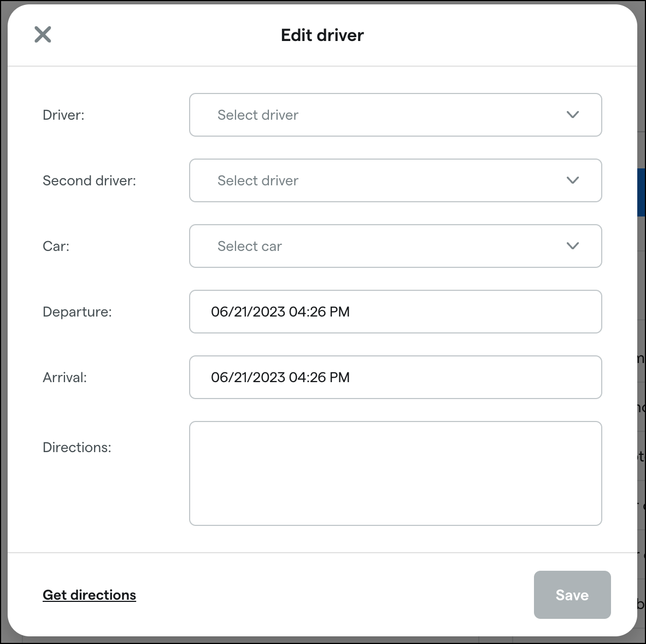Image resolution: width=646 pixels, height=644 pixels.
Task: Click the Second driver dropdown chevron
Action: 572,180
